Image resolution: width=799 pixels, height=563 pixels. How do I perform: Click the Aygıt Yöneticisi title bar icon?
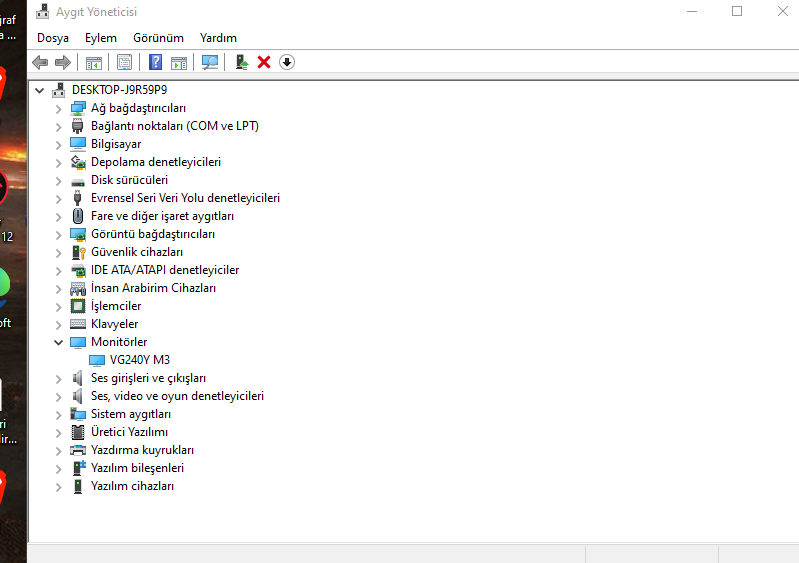[43, 11]
